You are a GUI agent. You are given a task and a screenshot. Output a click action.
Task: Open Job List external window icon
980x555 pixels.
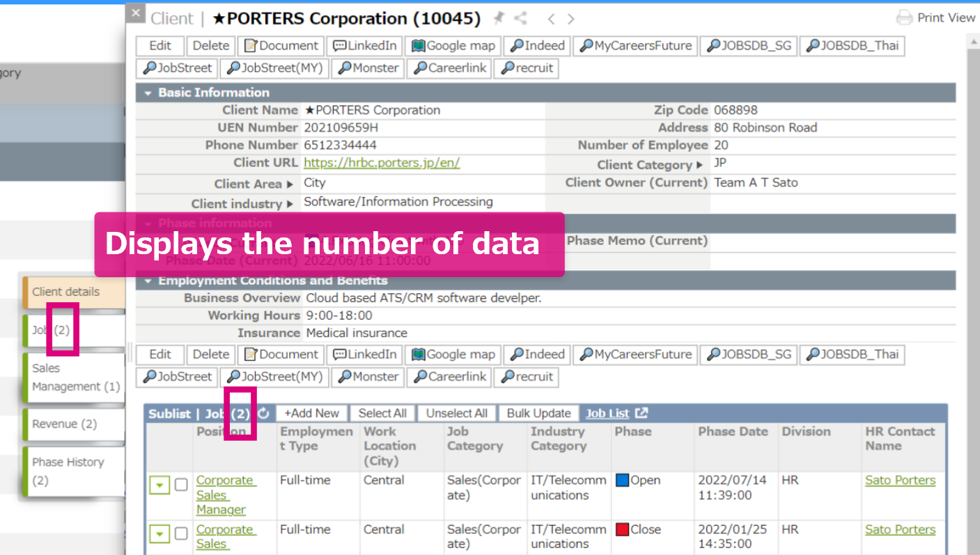pos(641,413)
